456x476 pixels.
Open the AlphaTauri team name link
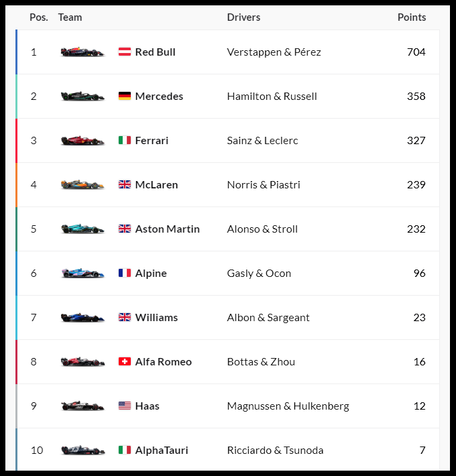pyautogui.click(x=162, y=451)
